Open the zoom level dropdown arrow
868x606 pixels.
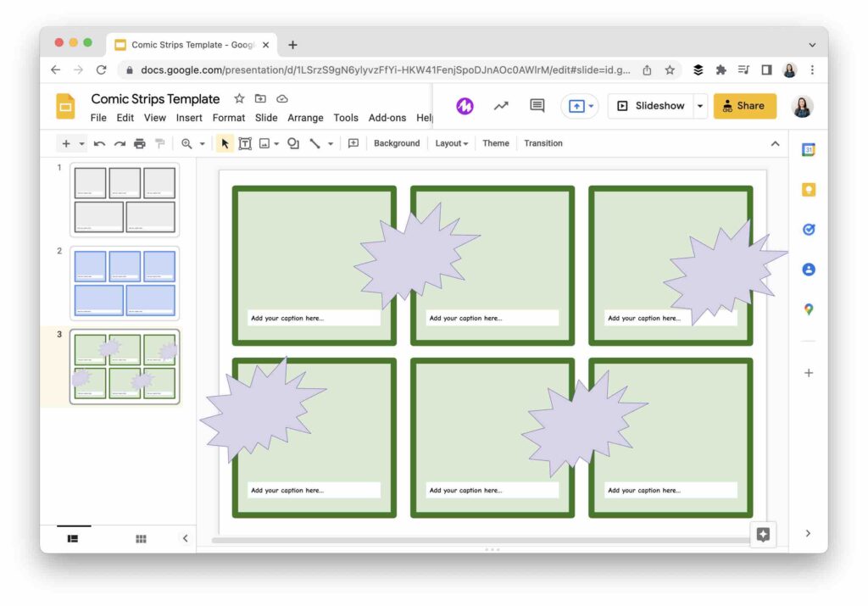tap(202, 144)
